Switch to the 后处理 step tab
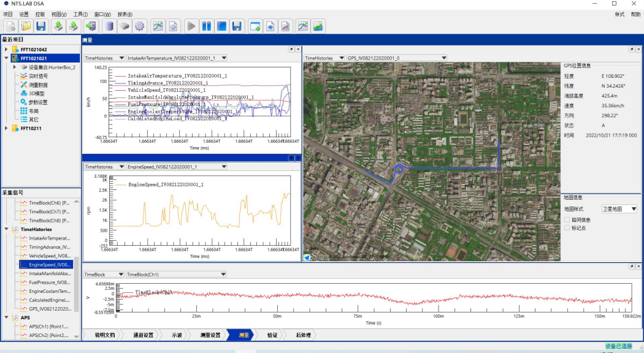This screenshot has height=353, width=644. tap(303, 335)
